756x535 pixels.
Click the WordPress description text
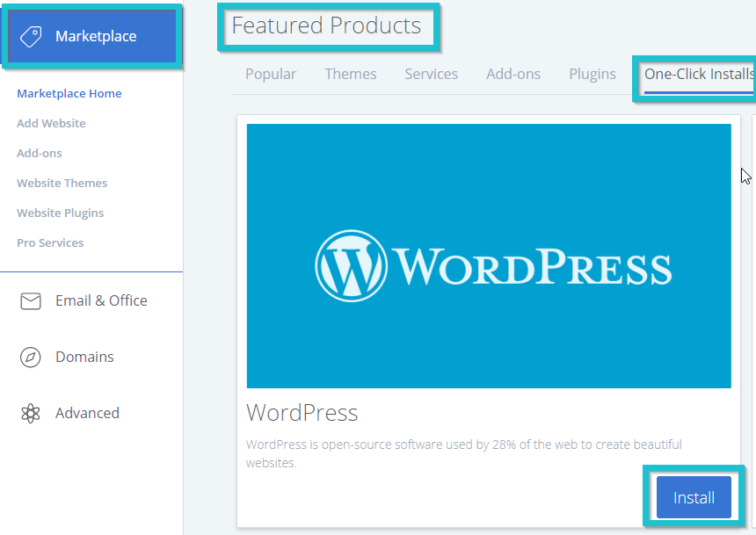pyautogui.click(x=464, y=453)
